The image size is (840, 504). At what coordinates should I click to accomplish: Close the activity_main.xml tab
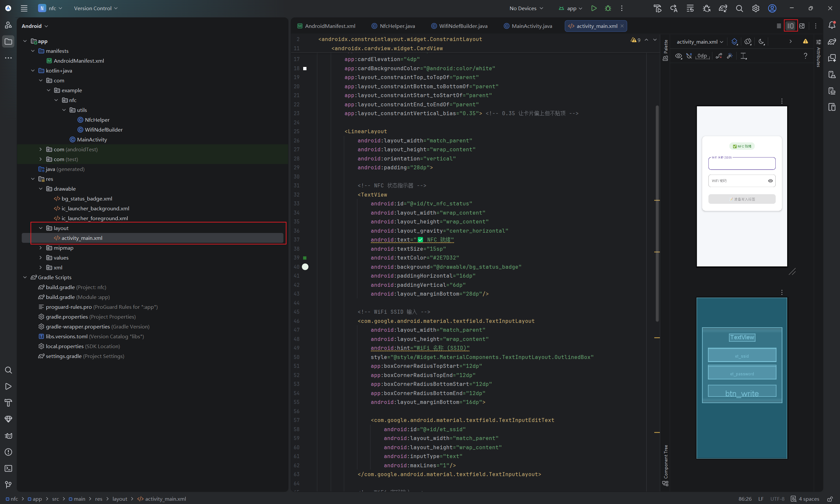tap(622, 26)
